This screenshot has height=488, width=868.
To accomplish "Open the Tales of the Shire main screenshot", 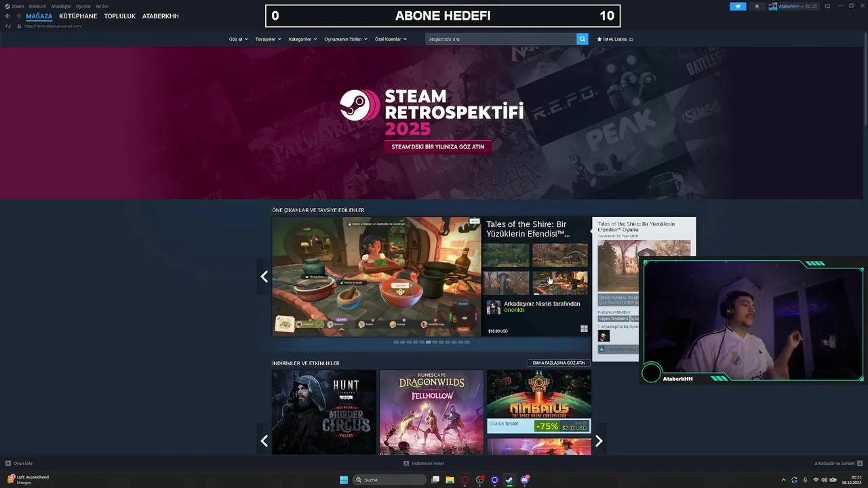I will 376,277.
